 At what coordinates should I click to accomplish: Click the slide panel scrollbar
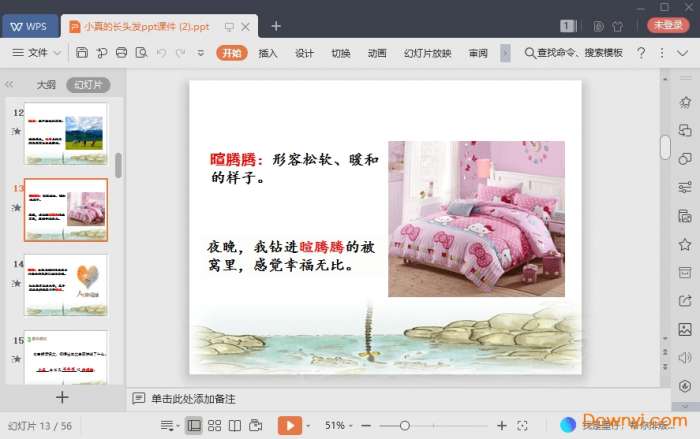point(118,166)
